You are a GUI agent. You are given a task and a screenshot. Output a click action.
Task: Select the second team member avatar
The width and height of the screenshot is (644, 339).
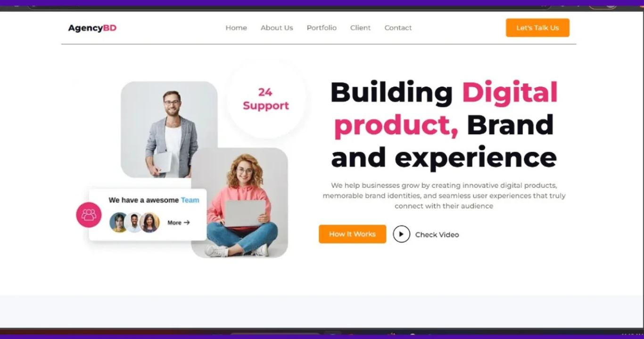click(x=134, y=223)
